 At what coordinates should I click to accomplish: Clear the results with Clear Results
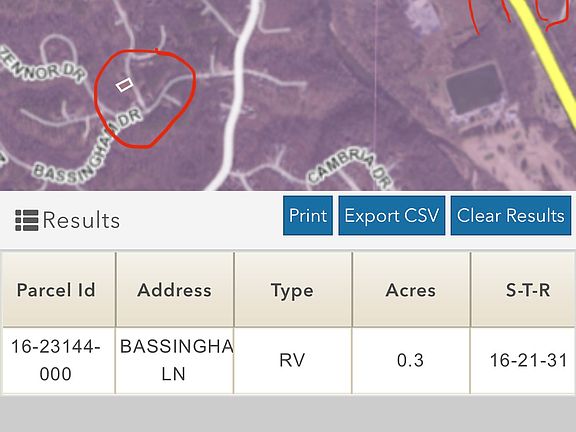(x=511, y=215)
